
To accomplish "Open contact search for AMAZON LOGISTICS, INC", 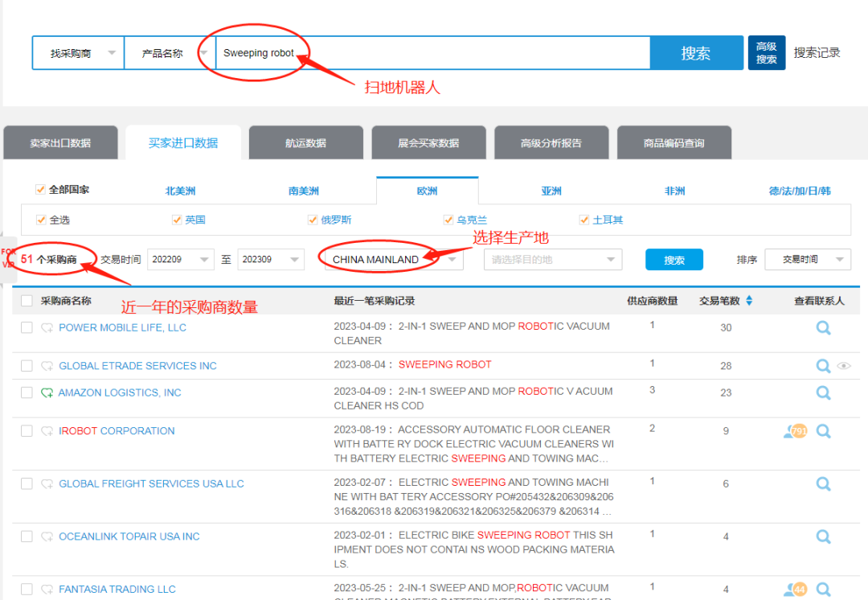I will (823, 392).
